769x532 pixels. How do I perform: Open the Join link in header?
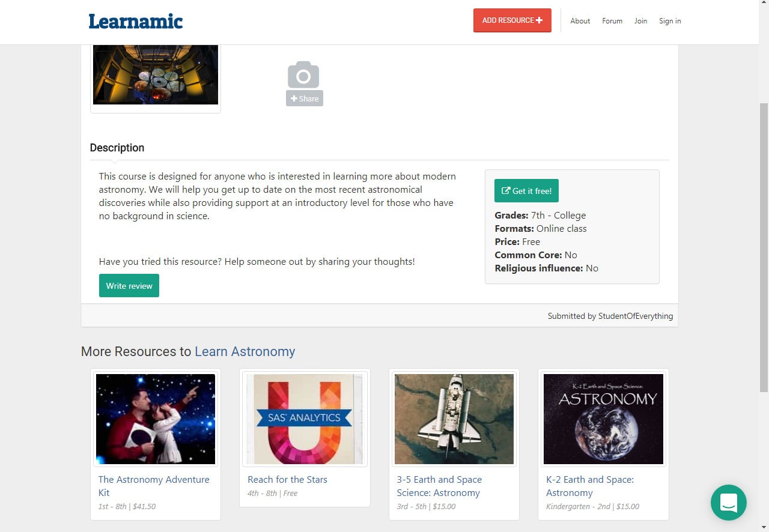(640, 21)
